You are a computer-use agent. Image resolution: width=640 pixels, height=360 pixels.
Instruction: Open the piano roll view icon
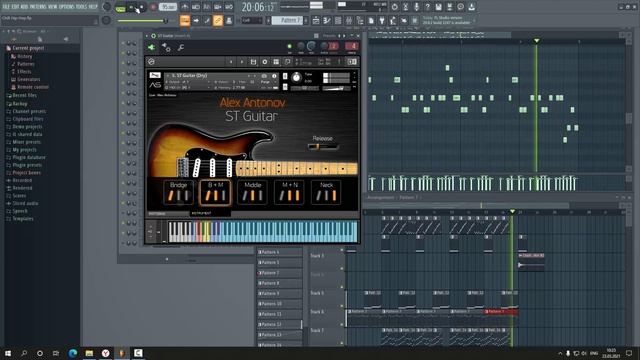327,20
